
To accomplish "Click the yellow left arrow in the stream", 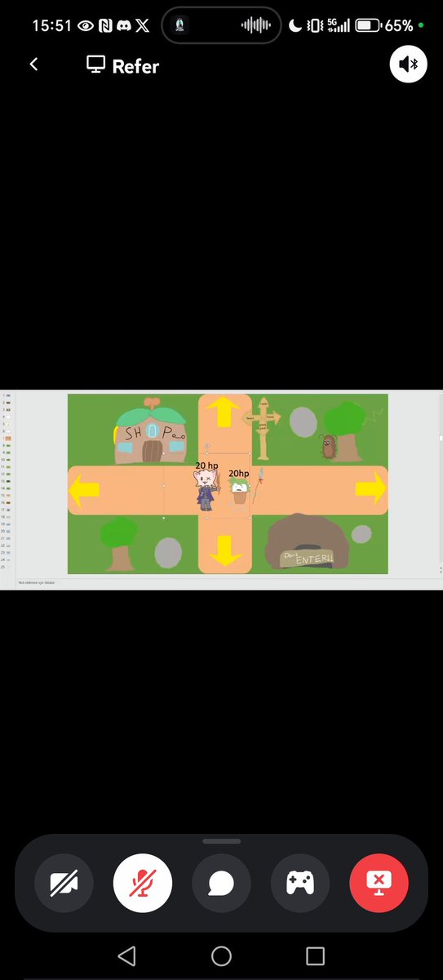I will click(85, 491).
